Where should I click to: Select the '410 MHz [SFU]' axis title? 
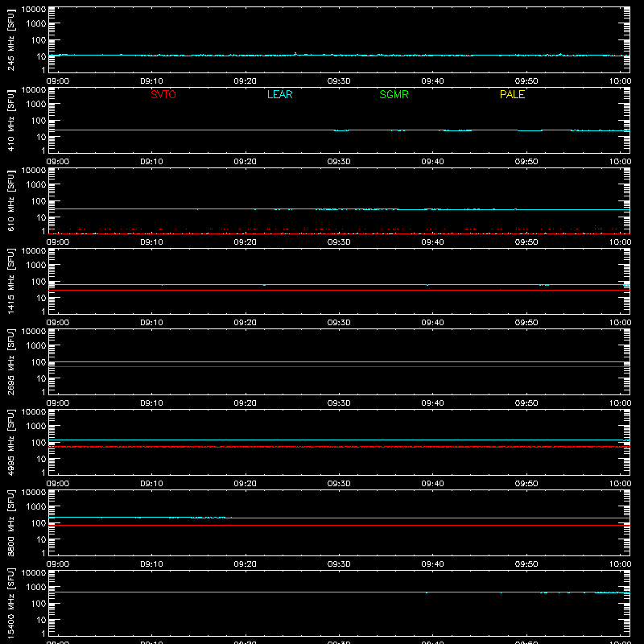point(10,121)
